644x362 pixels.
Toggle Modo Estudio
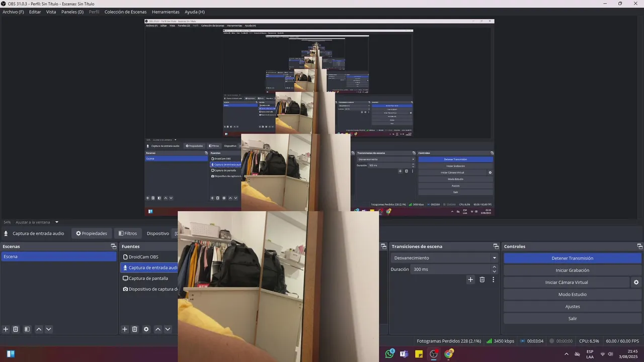[x=573, y=295]
